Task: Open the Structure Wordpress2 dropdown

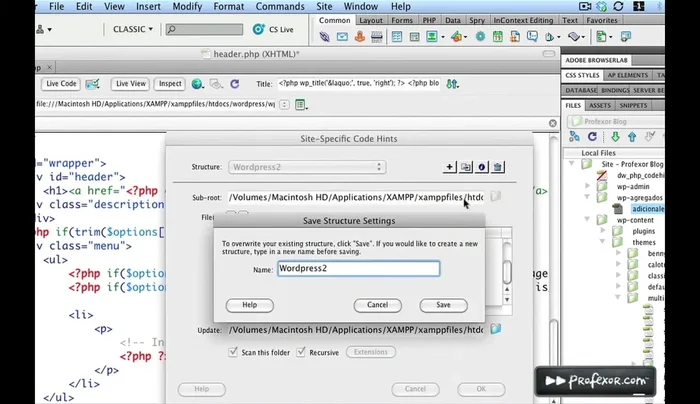Action: click(307, 167)
